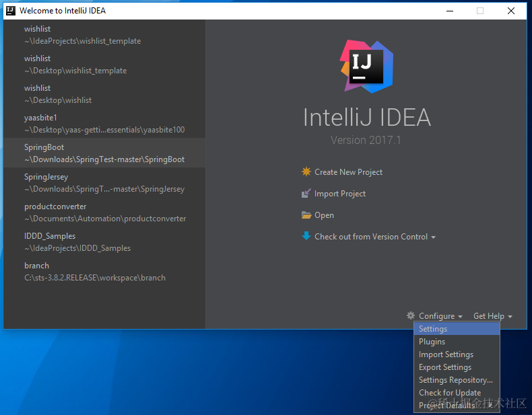Open Plugins from Configure menu

(x=457, y=342)
